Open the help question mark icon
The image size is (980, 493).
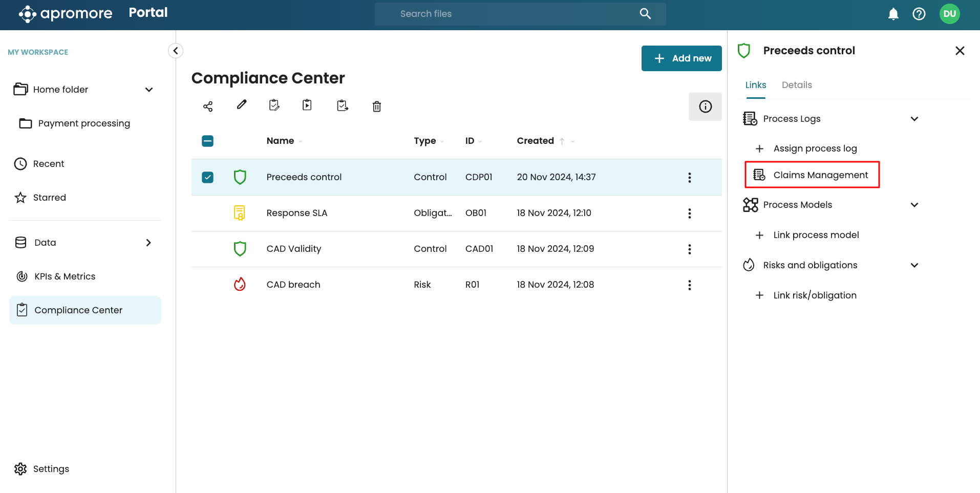(919, 14)
